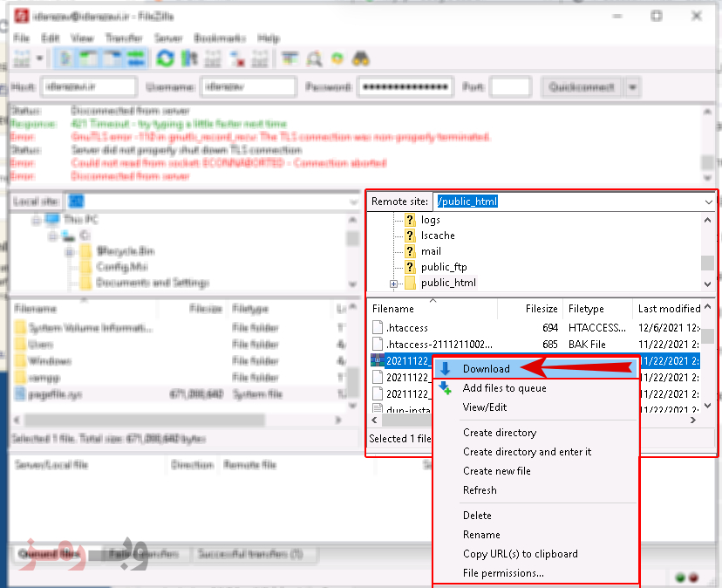The height and width of the screenshot is (588, 722).
Task: Open the Quickconnect history dropdown arrow
Action: [x=633, y=86]
